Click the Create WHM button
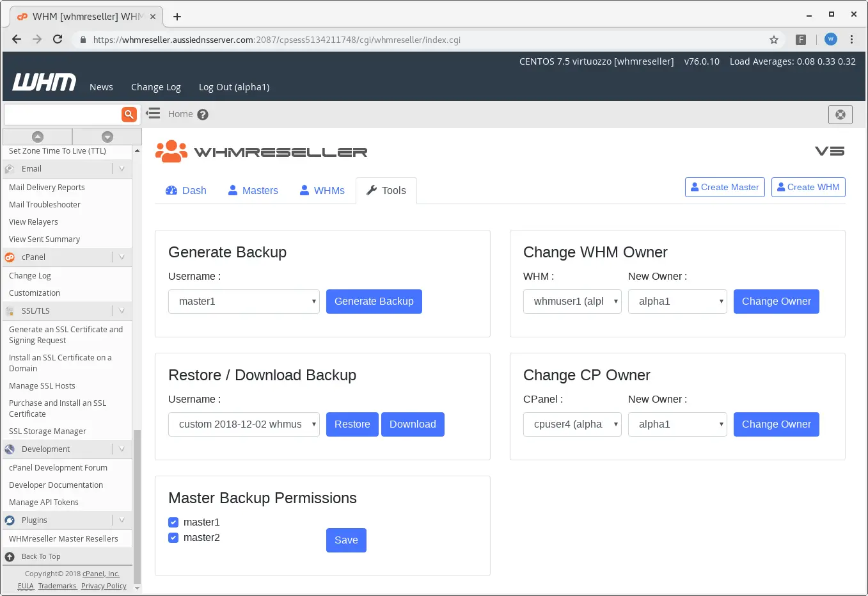Screen dimensions: 868x596 [x=809, y=188]
